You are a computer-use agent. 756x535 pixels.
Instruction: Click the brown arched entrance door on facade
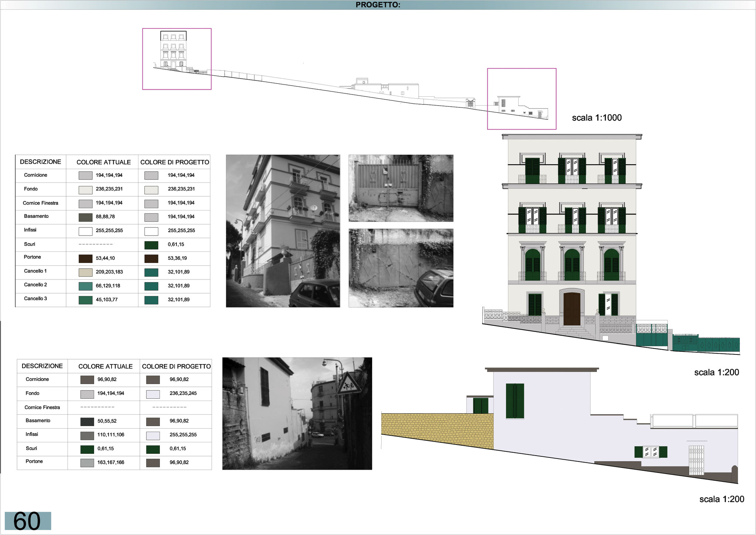point(571,308)
